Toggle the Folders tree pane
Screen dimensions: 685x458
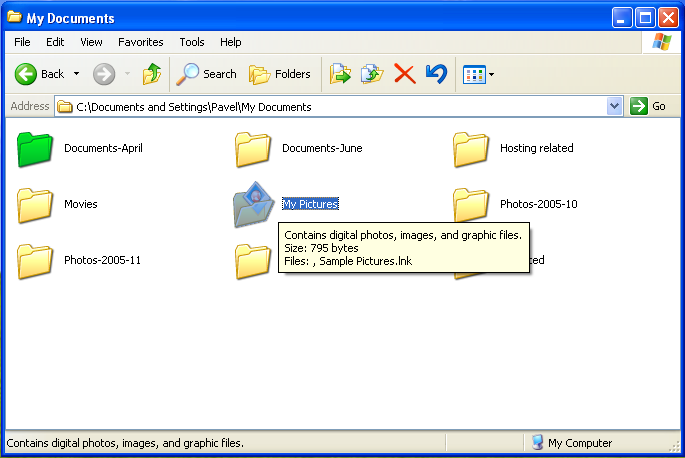(280, 74)
